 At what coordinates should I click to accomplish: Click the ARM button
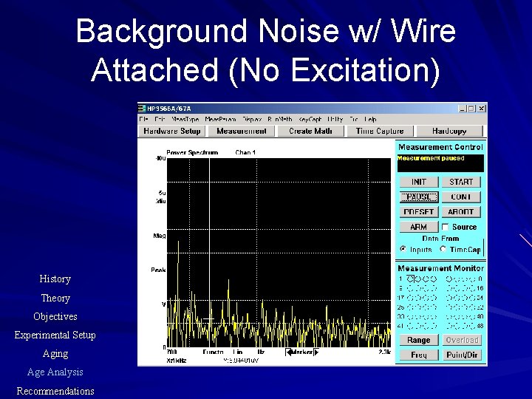tap(419, 227)
